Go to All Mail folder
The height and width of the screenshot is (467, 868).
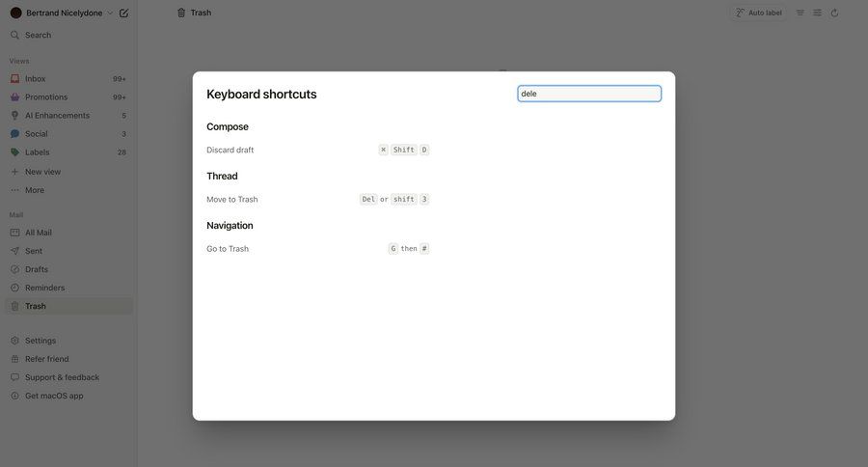tap(38, 233)
